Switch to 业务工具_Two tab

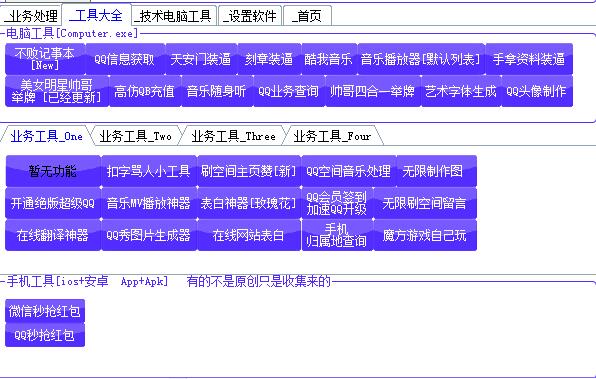[x=135, y=136]
